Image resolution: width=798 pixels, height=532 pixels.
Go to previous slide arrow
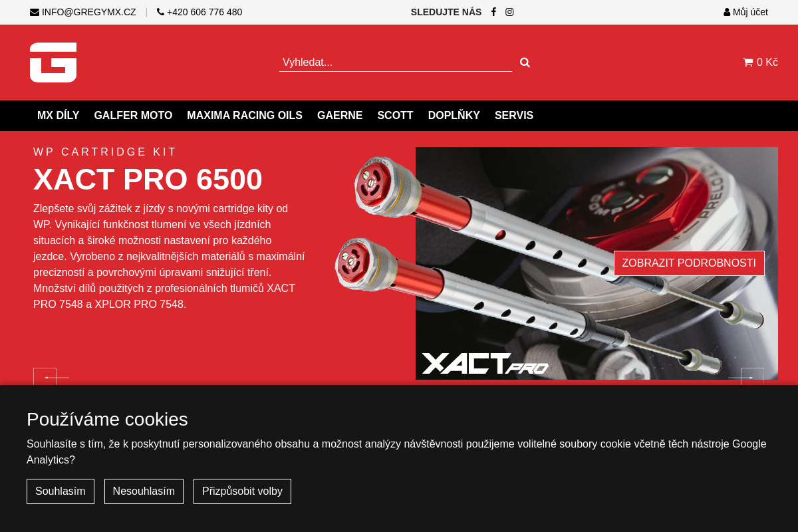(x=45, y=376)
